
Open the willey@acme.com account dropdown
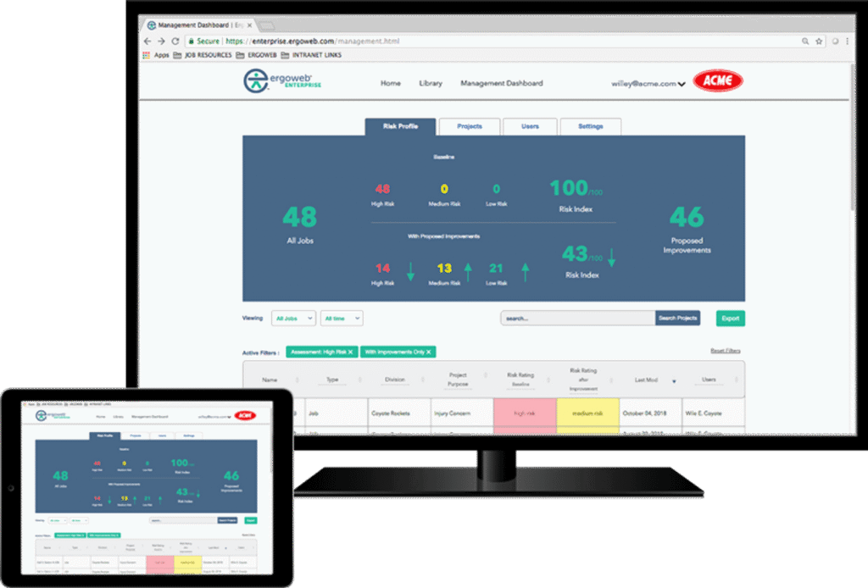[648, 84]
